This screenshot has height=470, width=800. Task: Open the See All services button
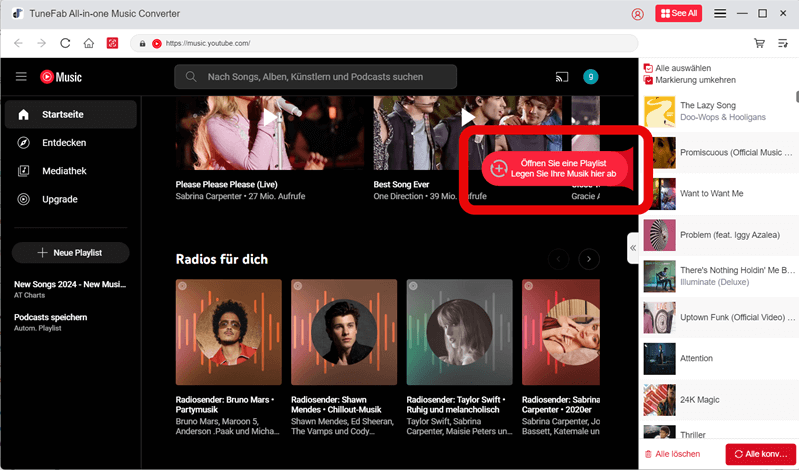pyautogui.click(x=679, y=13)
